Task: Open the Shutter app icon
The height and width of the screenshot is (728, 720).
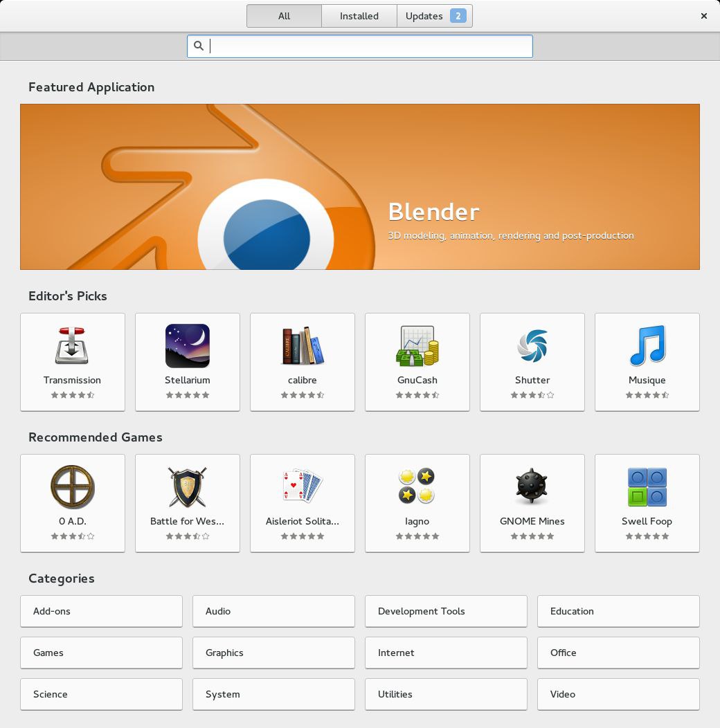Action: 532,346
